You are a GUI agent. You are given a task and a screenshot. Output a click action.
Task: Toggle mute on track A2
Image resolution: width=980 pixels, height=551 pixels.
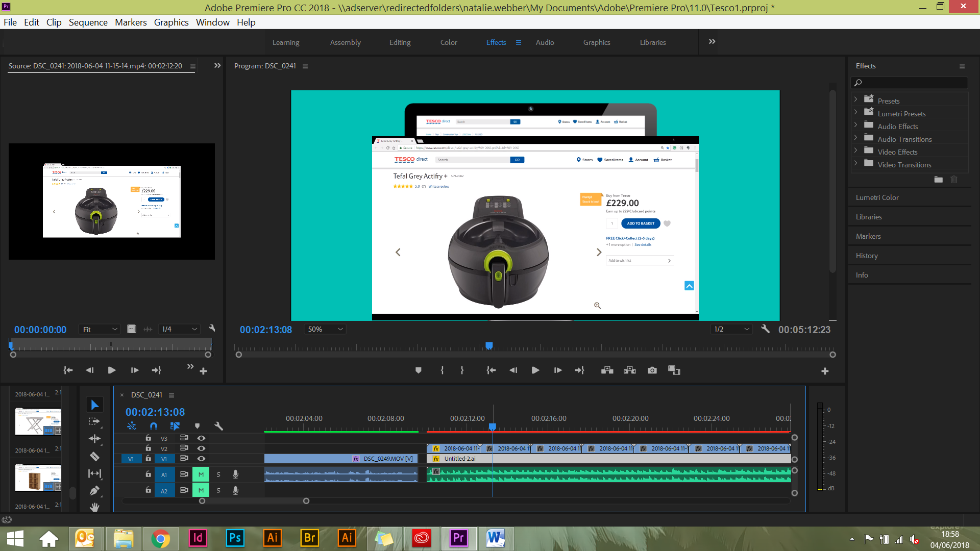point(201,490)
